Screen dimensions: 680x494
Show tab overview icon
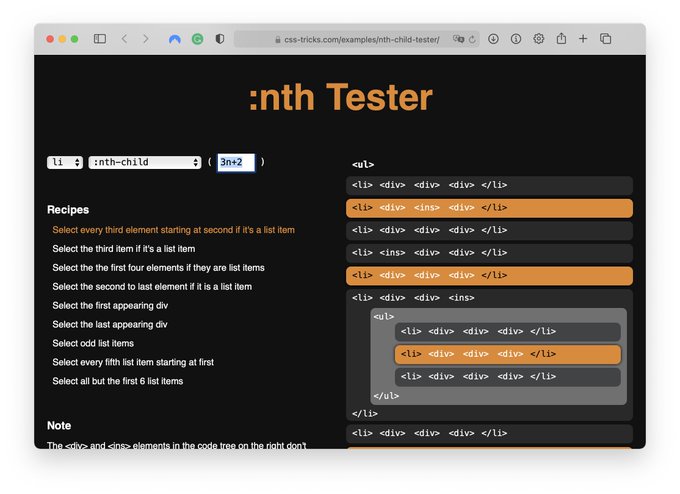[605, 39]
